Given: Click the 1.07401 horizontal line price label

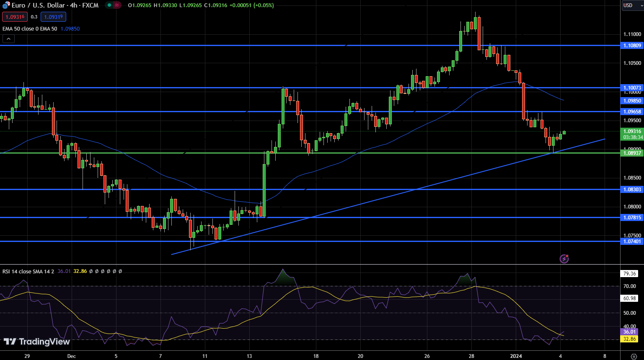Looking at the screenshot, I should pyautogui.click(x=632, y=242).
